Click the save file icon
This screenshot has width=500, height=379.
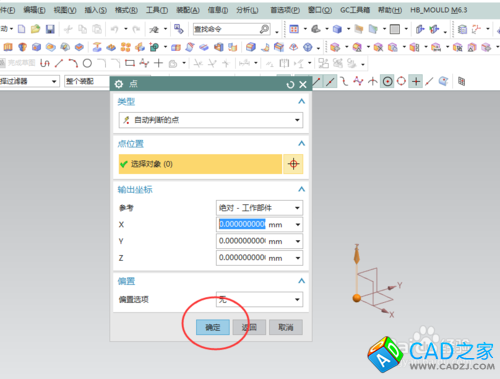[50, 29]
